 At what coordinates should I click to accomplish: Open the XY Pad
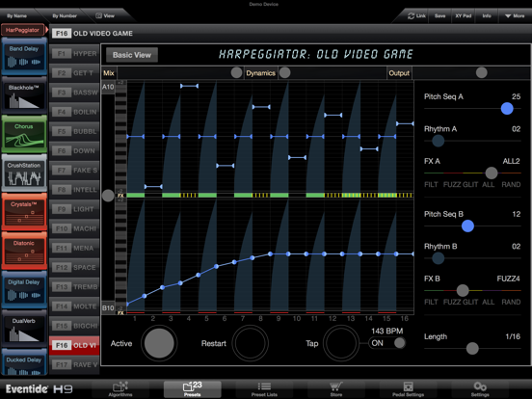464,16
